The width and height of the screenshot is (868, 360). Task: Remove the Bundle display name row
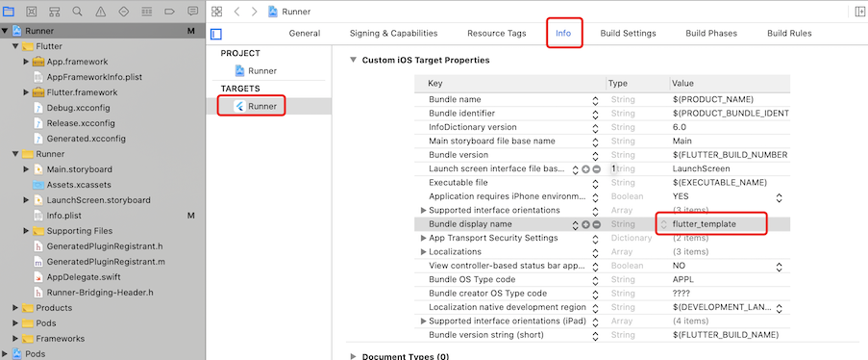(596, 224)
